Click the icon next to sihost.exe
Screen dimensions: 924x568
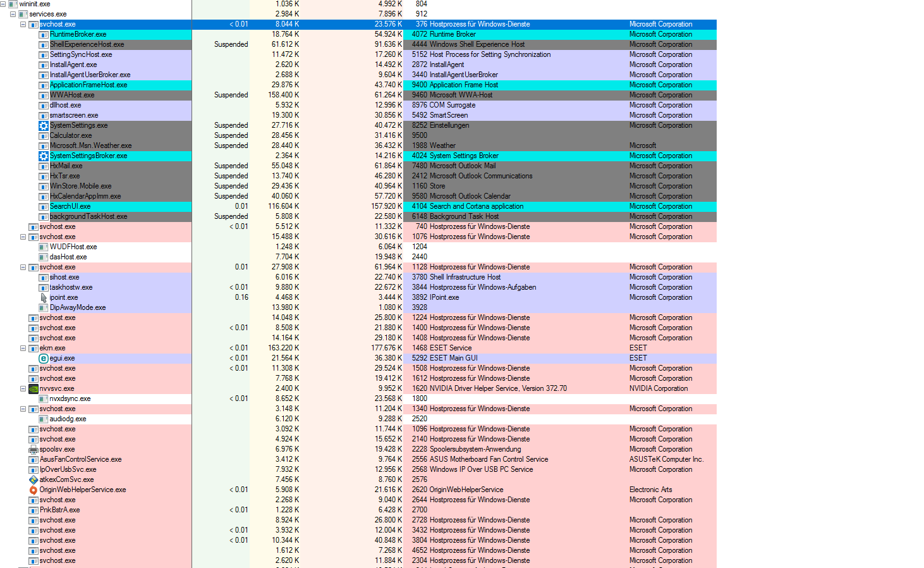click(x=44, y=277)
